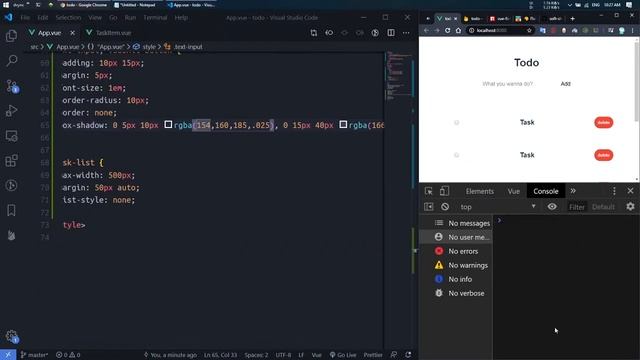Viewport: 640px width, 360px height.
Task: Click the master branch in status bar
Action: [34, 355]
